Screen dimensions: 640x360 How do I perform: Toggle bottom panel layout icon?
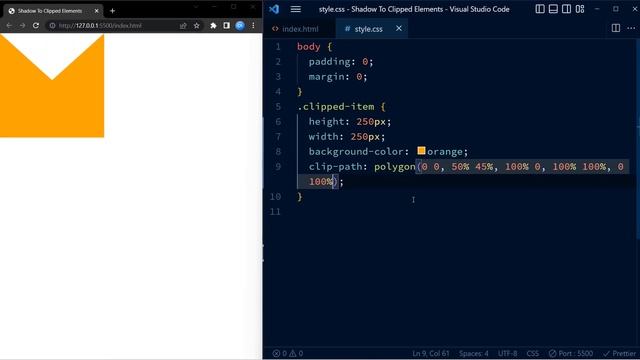(553, 9)
